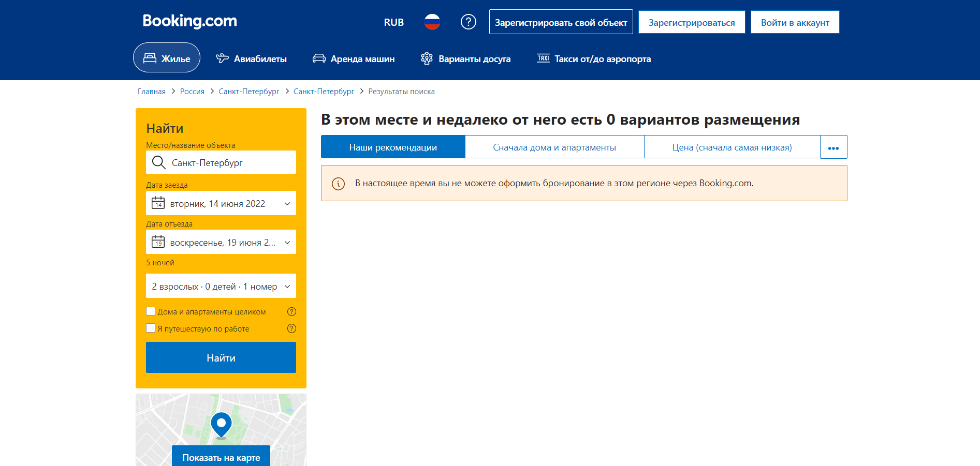This screenshot has height=466, width=980.
Task: Click Войти в аккаунт button
Action: click(x=795, y=22)
